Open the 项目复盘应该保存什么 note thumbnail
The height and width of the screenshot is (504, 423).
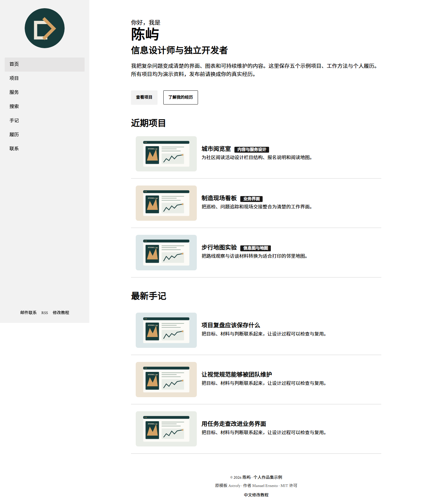click(x=166, y=330)
